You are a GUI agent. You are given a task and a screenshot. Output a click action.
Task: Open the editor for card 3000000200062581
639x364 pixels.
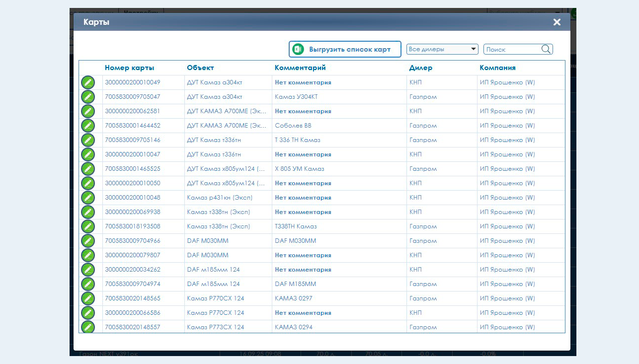pos(88,111)
